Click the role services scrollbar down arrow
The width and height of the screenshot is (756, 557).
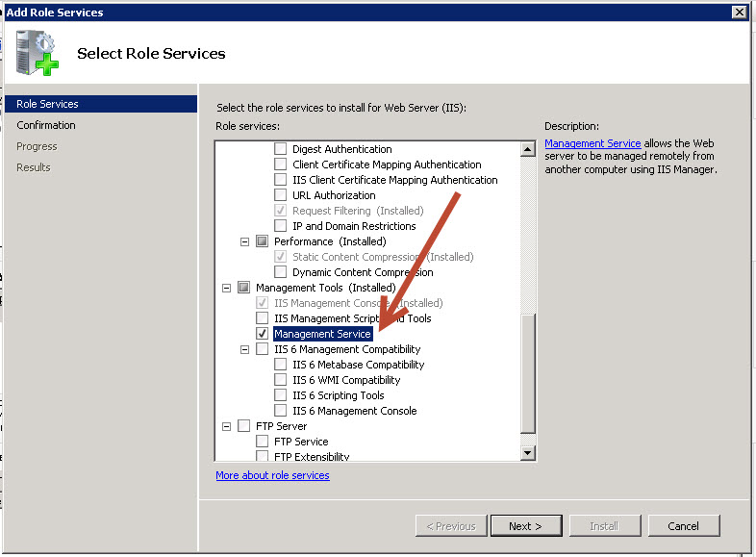tap(528, 452)
